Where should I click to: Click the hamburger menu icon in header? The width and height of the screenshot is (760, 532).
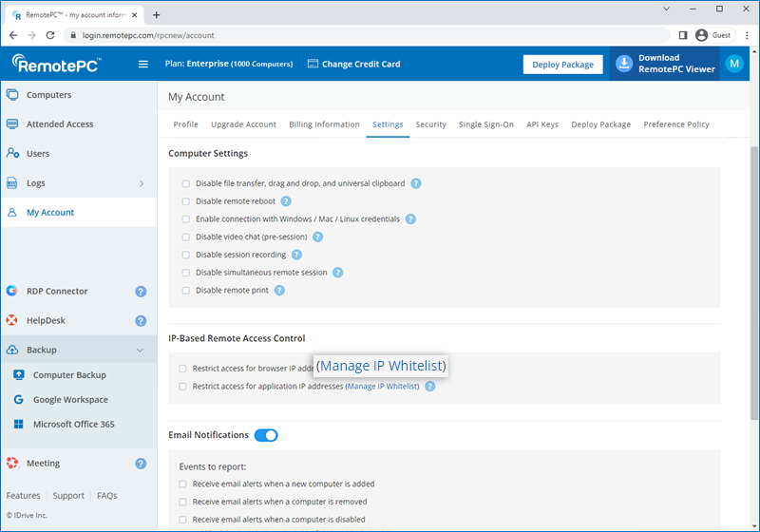coord(143,65)
